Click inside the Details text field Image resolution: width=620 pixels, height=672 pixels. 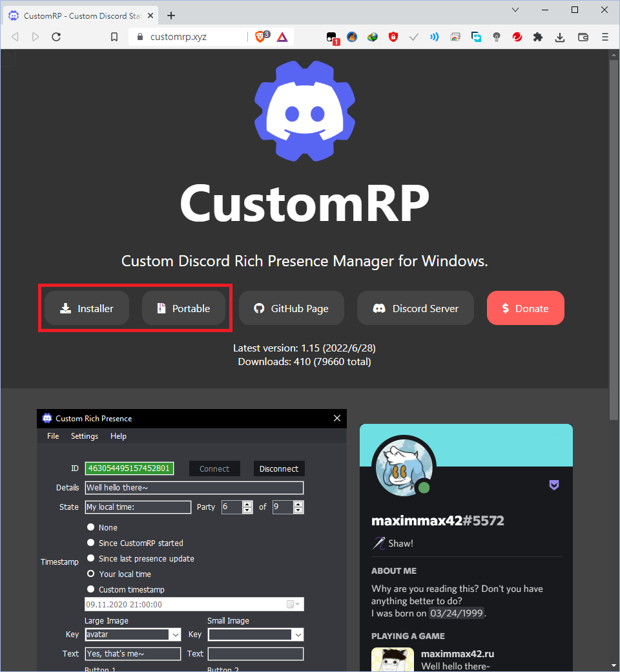[x=194, y=488]
